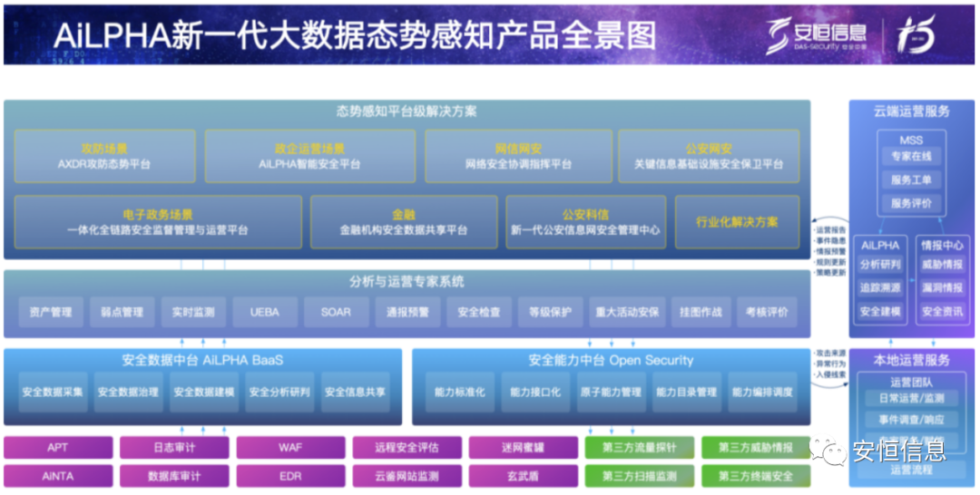Select 分析研判 in the AiLPHA column
Viewport: 980px width, 495px height.
880,264
